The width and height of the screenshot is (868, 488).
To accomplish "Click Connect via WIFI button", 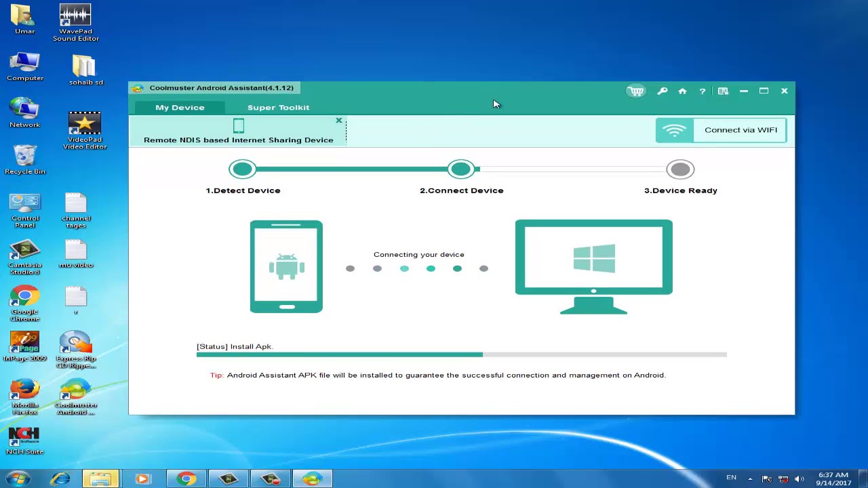I will coord(721,130).
